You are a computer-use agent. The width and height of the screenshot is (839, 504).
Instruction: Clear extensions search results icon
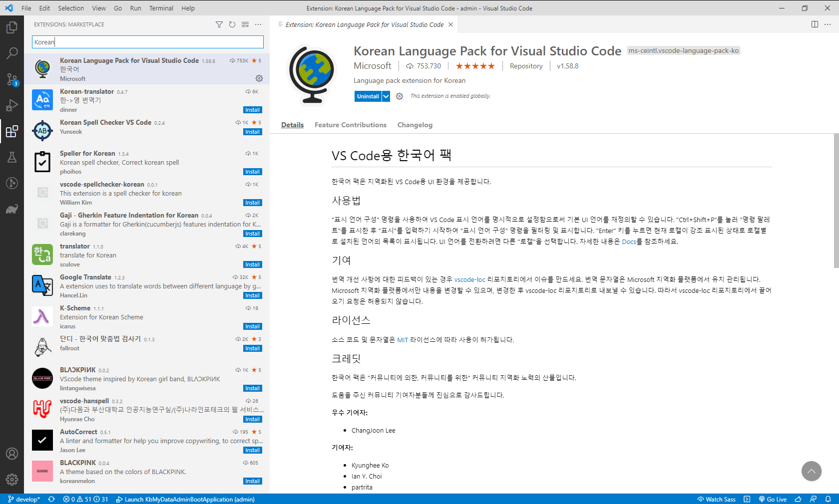(x=245, y=24)
